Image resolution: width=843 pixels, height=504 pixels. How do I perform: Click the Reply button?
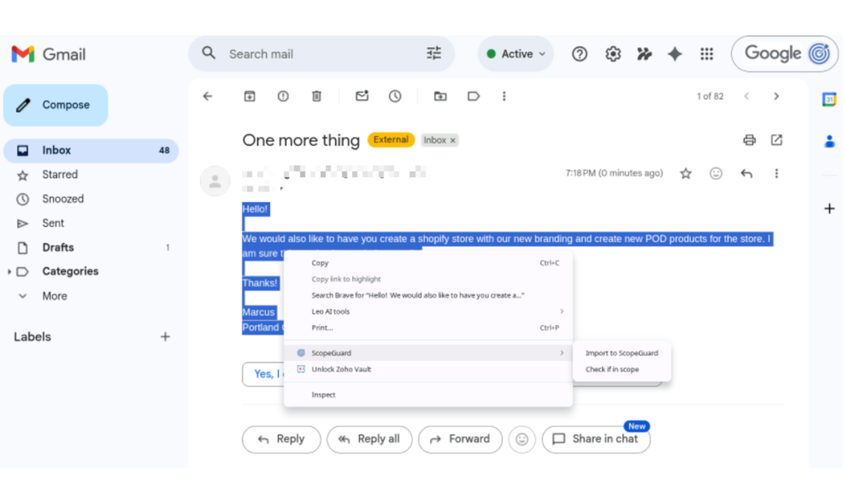pyautogui.click(x=281, y=439)
